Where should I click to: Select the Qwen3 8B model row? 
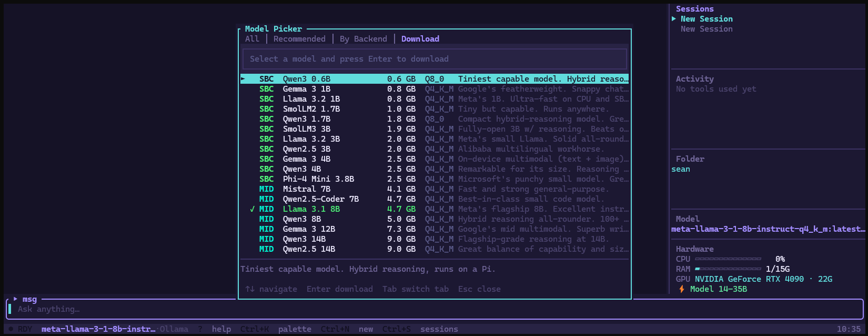point(435,219)
